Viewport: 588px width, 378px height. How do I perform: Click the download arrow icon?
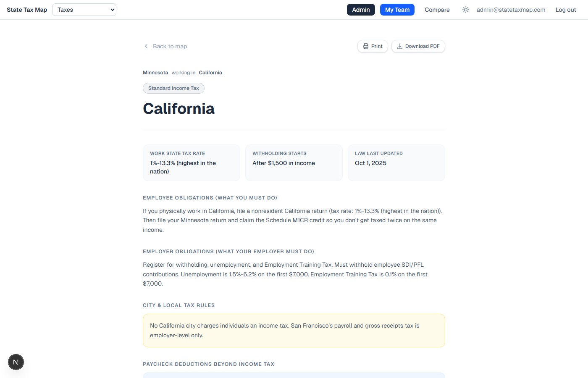tap(400, 46)
